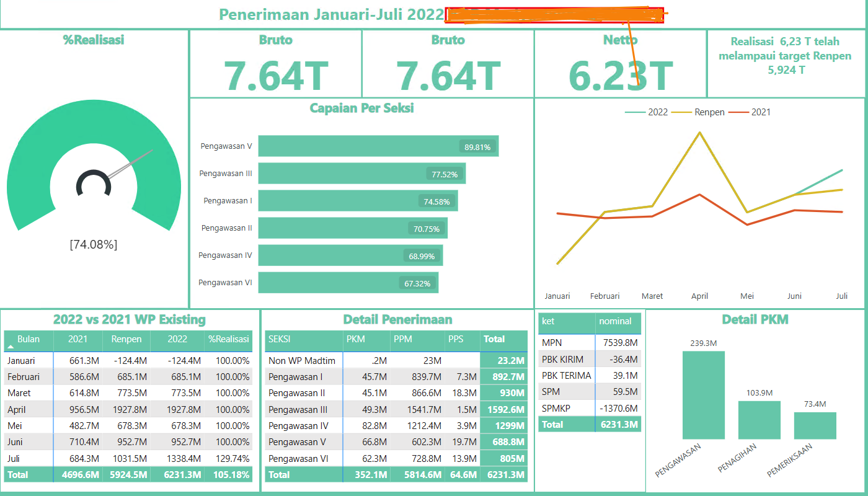
Task: Click the Pengawasan VI bar labeled 67.32%
Action: 348,283
